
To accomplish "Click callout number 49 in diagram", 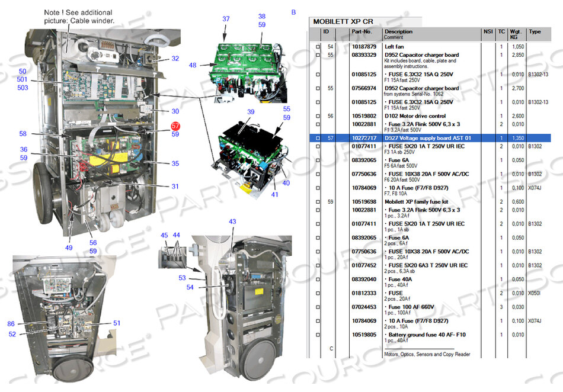I will pos(69,248).
